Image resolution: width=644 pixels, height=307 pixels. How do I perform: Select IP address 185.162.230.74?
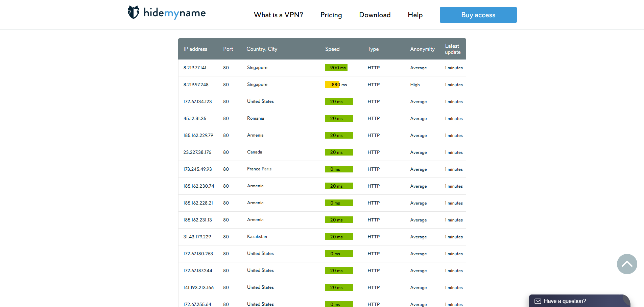199,186
